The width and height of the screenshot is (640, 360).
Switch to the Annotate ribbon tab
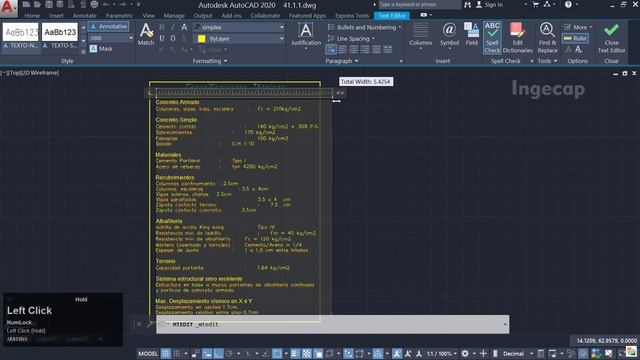tap(84, 16)
